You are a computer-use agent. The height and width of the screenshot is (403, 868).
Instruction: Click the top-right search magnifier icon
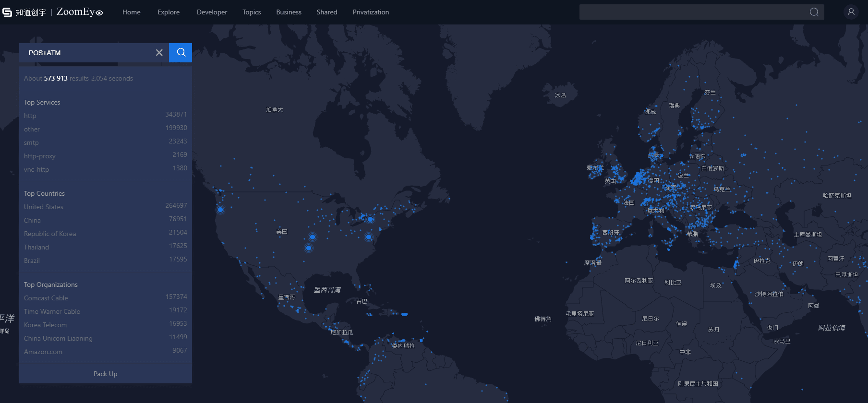coord(814,12)
